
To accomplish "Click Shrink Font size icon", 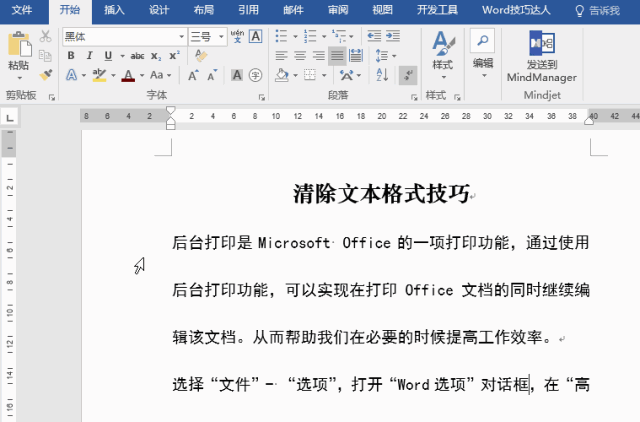I will click(212, 75).
